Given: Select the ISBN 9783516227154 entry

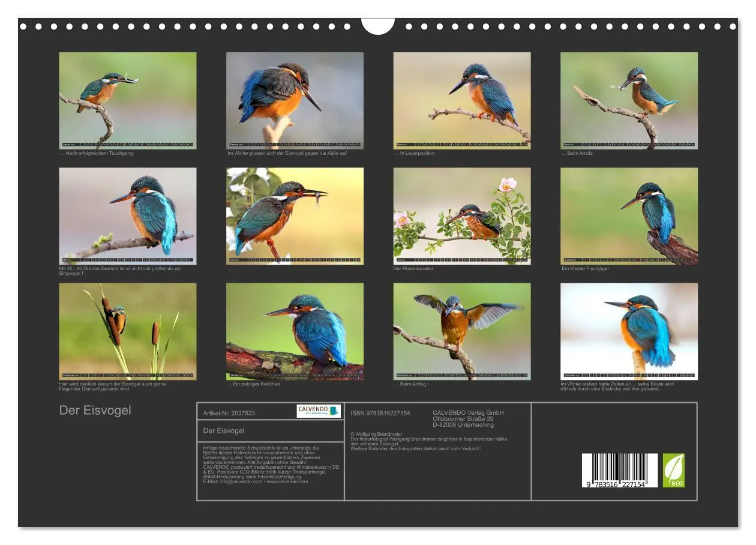Looking at the screenshot, I should (x=380, y=413).
